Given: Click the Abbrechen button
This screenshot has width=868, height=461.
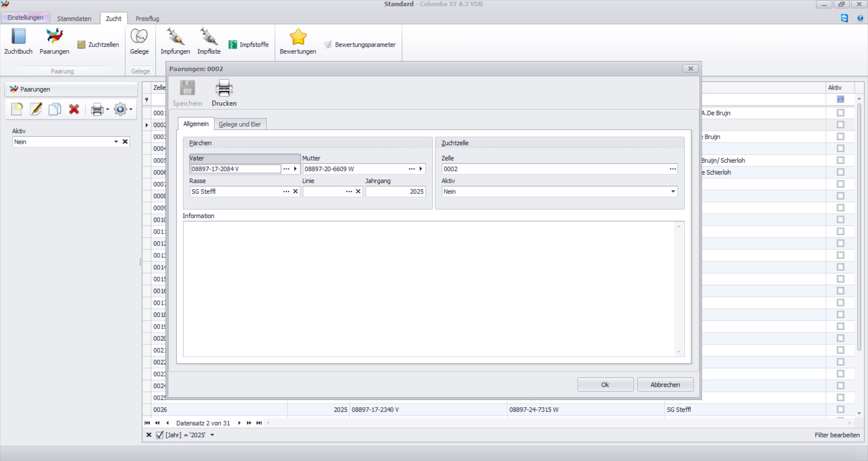Looking at the screenshot, I should pos(665,385).
